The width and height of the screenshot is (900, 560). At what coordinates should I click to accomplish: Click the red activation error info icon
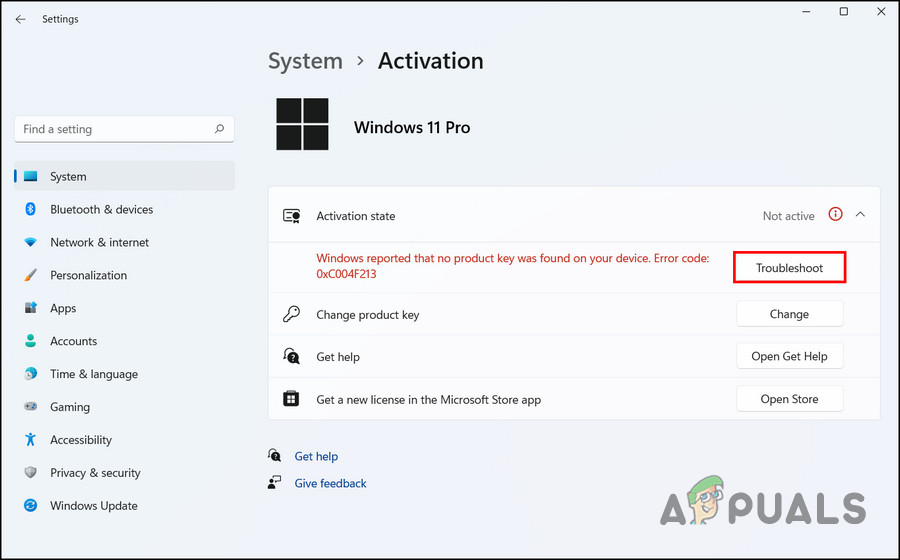coord(835,214)
